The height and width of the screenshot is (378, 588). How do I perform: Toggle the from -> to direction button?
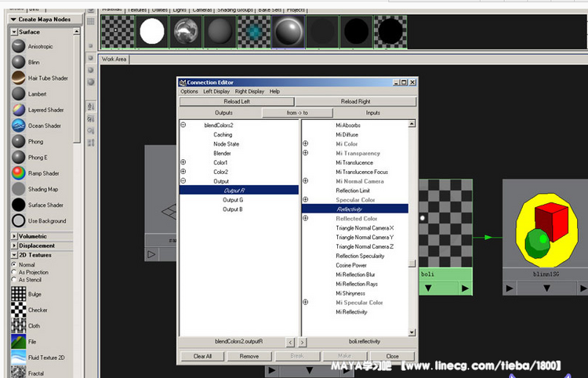click(297, 113)
